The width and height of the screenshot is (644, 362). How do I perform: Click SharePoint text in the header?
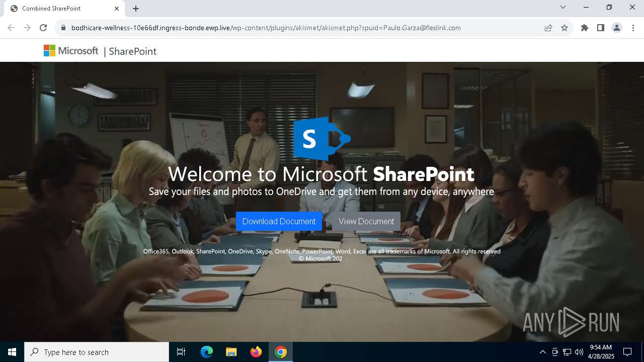[133, 51]
